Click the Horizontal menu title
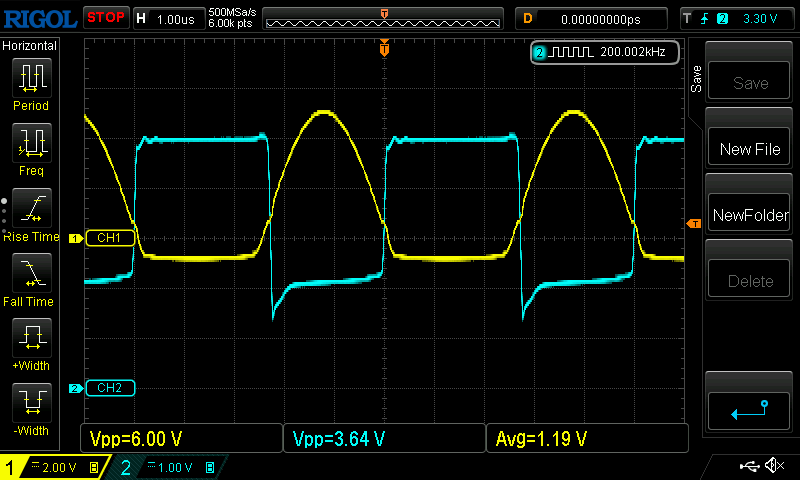The width and height of the screenshot is (800, 480). point(30,46)
